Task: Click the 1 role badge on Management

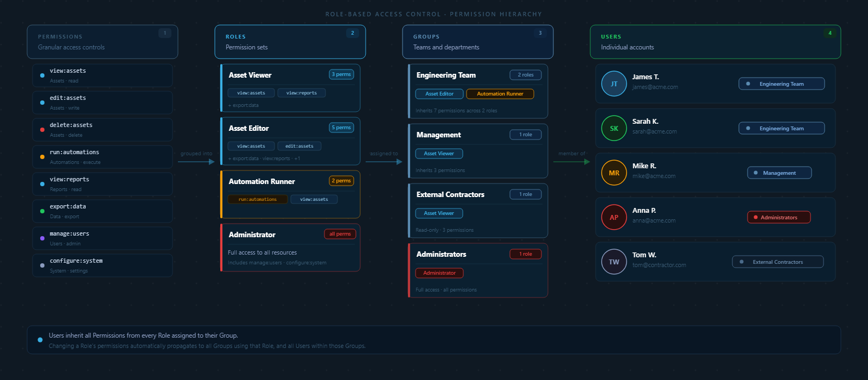Action: tap(526, 135)
